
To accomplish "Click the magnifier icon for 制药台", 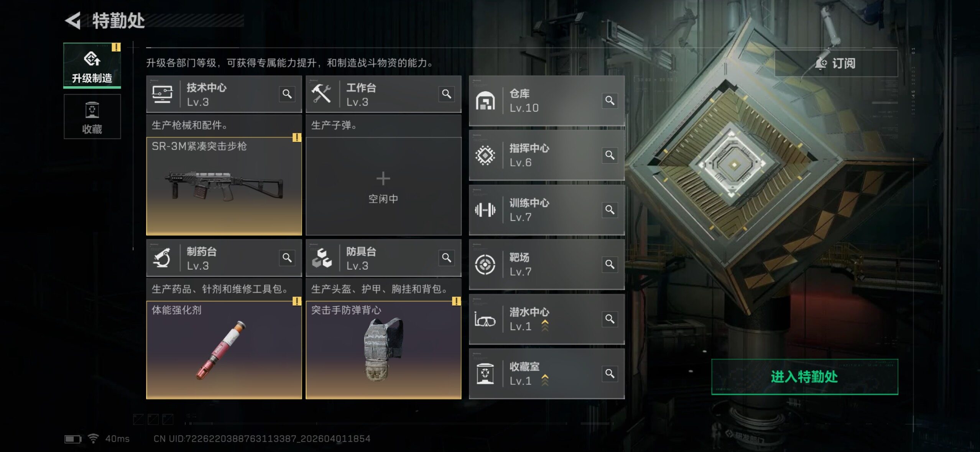I will point(287,258).
